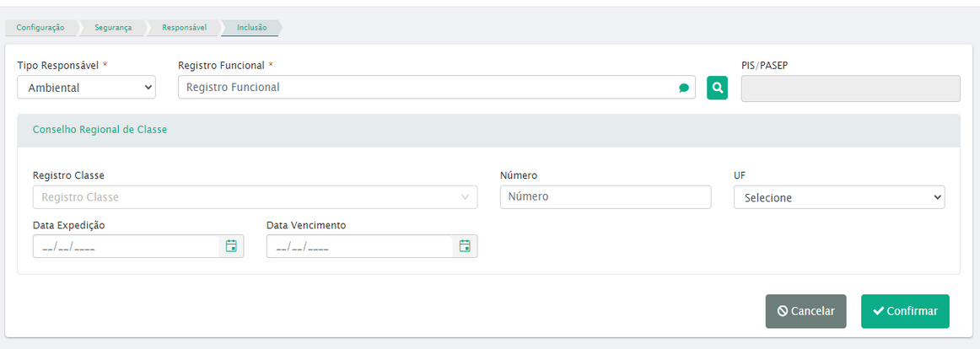Click the speech bubble icon in Registro Funcional
980x349 pixels.
pyautogui.click(x=684, y=88)
